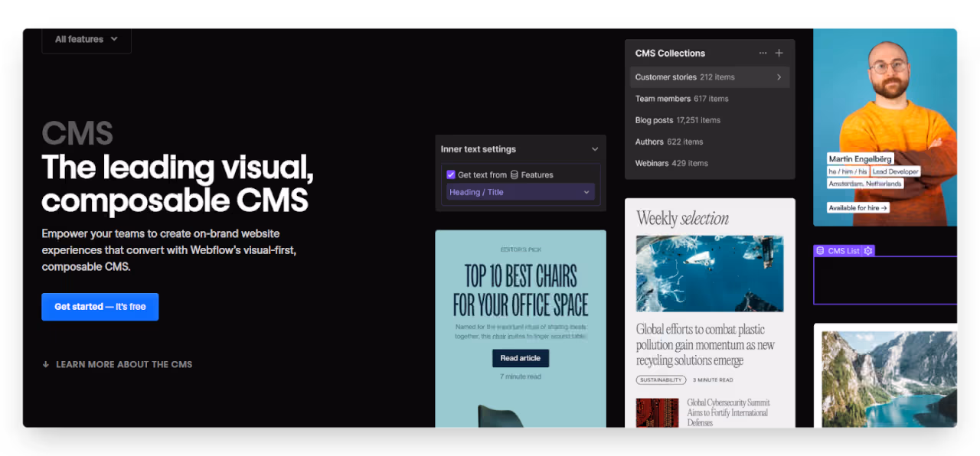Select the Customer stories 212 items row
The image size is (980, 456).
click(x=710, y=77)
